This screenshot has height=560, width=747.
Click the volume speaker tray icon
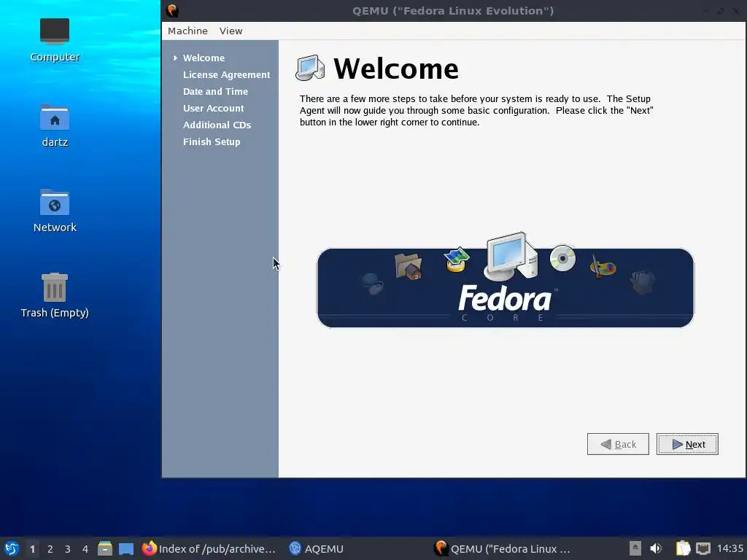click(656, 548)
